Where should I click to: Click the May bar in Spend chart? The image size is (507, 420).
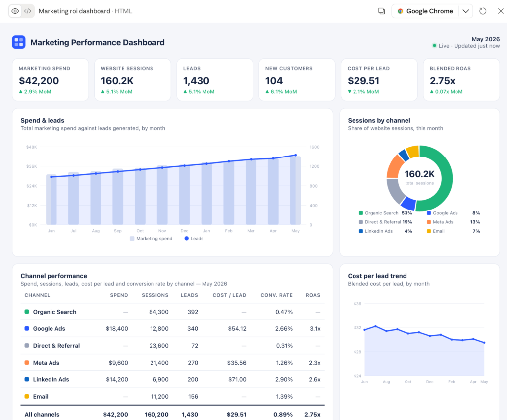(295, 191)
